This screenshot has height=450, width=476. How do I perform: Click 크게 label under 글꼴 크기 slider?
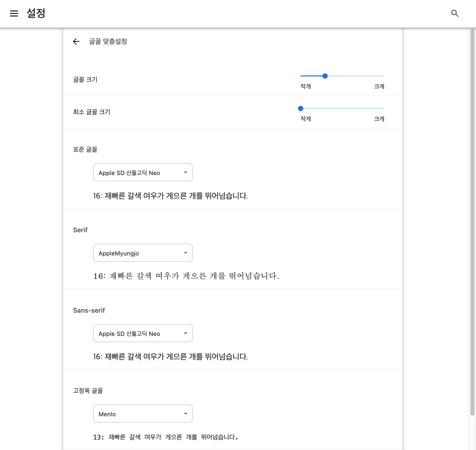pos(379,86)
